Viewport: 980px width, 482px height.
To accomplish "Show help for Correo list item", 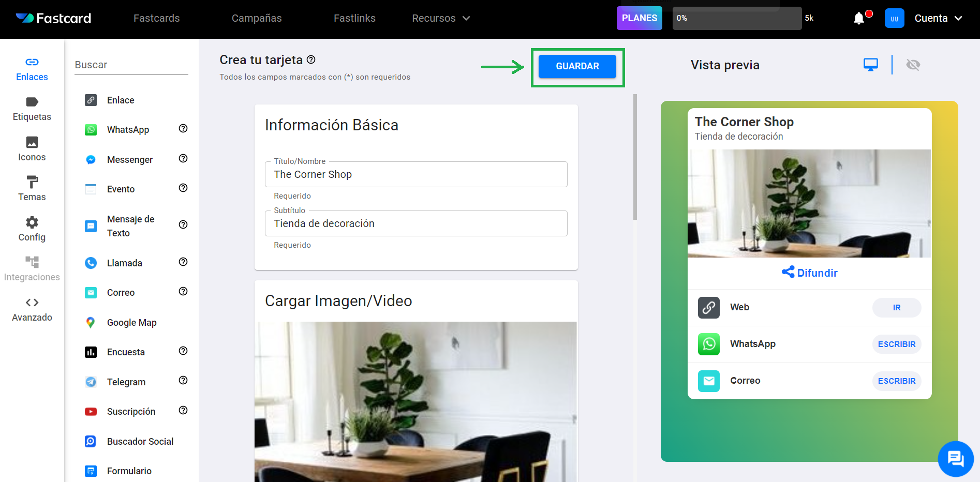I will click(183, 291).
